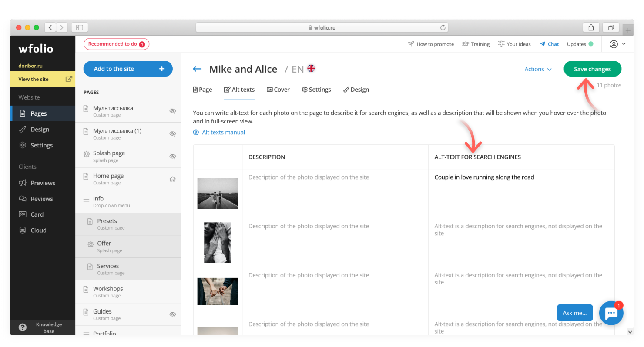Click description field of first photo
The image size is (644, 347).
coord(335,194)
